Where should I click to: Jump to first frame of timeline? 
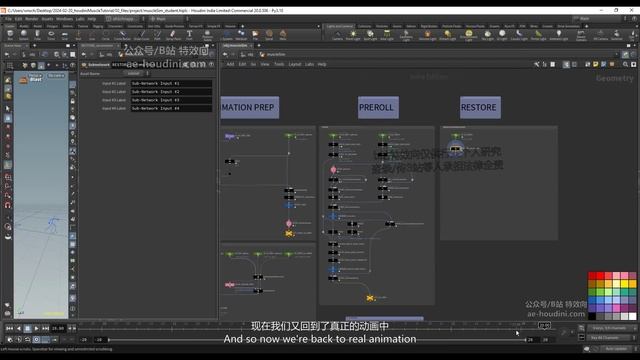[x=9, y=328]
